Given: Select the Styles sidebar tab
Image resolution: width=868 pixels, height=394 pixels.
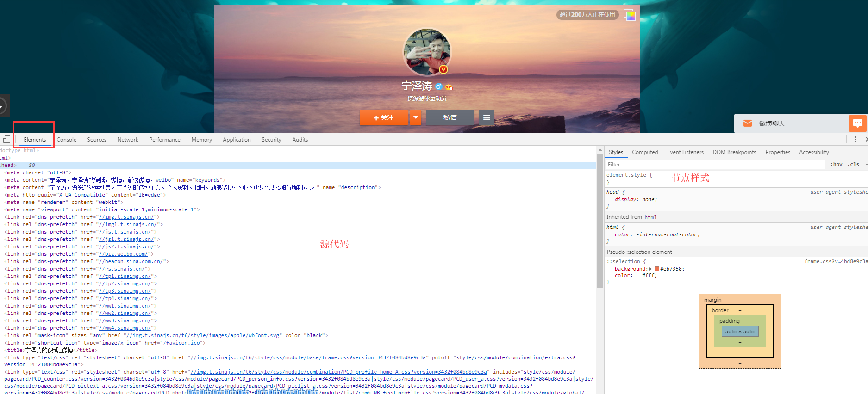Looking at the screenshot, I should pos(616,152).
